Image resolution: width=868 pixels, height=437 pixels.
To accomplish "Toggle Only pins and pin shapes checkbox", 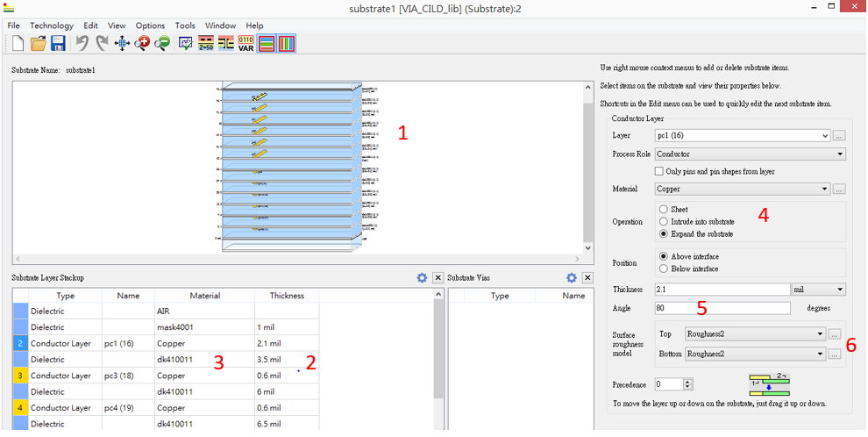I will pyautogui.click(x=658, y=171).
